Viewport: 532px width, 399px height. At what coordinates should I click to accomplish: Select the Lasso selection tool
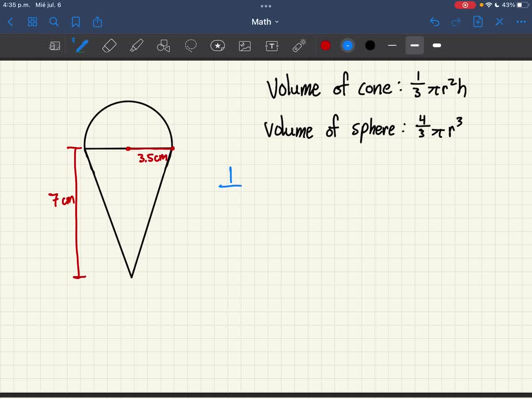pyautogui.click(x=191, y=46)
